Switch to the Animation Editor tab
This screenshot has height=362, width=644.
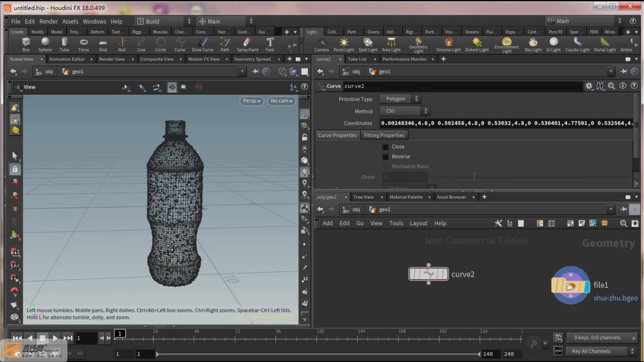click(67, 59)
